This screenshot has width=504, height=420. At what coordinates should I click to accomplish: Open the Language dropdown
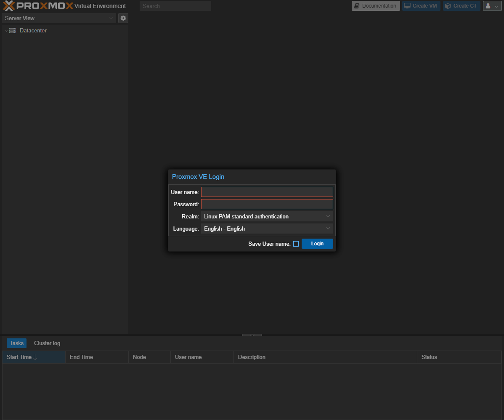[x=328, y=229]
